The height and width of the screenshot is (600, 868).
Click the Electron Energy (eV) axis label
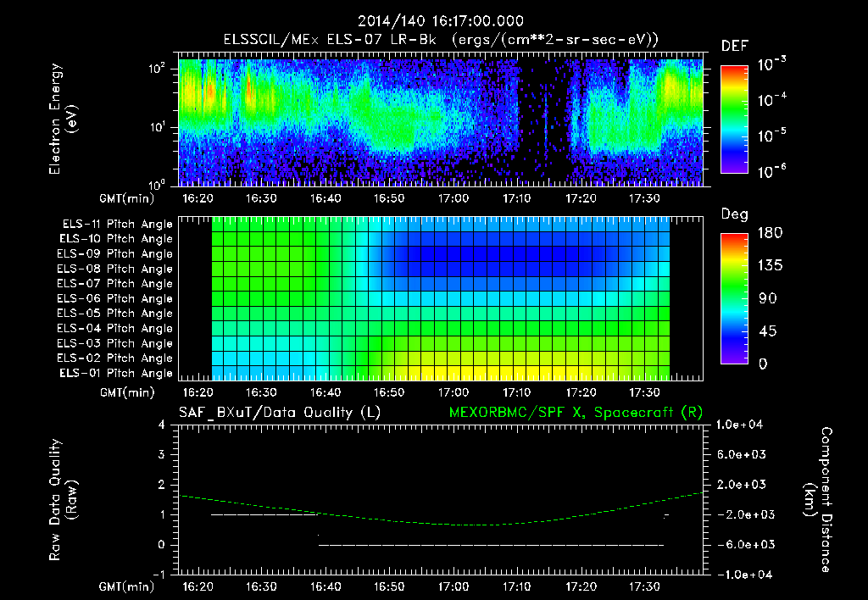[x=63, y=119]
